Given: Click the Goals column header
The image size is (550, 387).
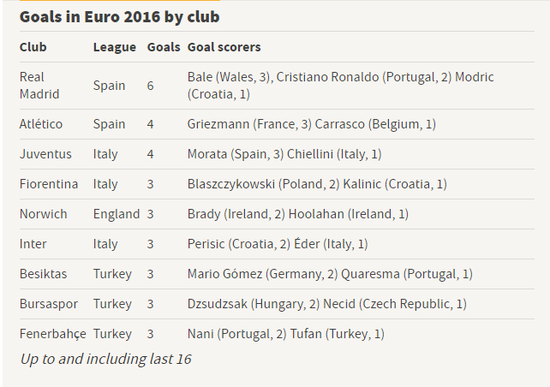Looking at the screenshot, I should pos(163,47).
